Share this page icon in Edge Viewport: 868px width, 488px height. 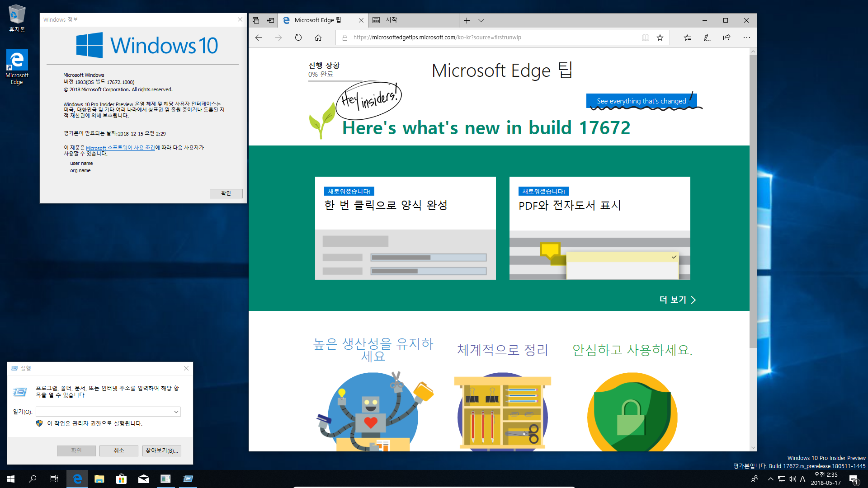click(x=726, y=38)
